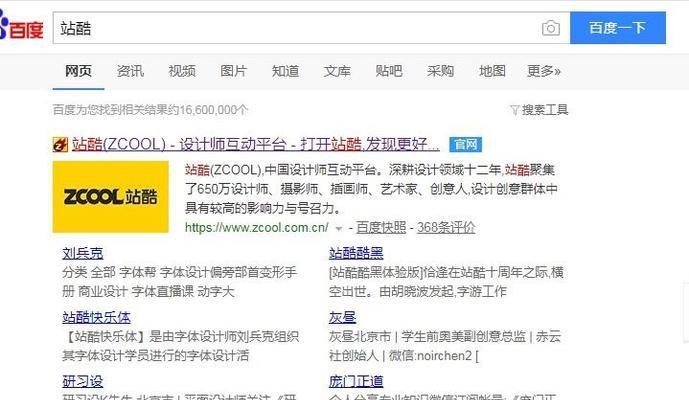Click the 百度一下 search button

617,28
